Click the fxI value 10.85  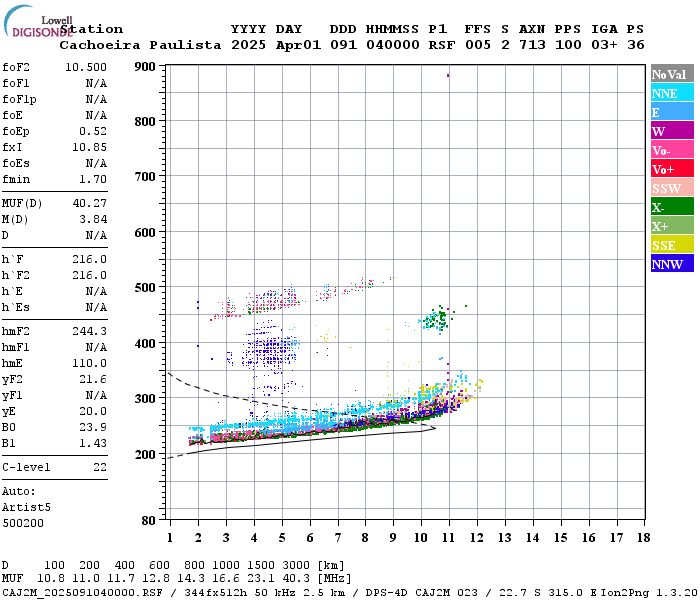point(89,147)
